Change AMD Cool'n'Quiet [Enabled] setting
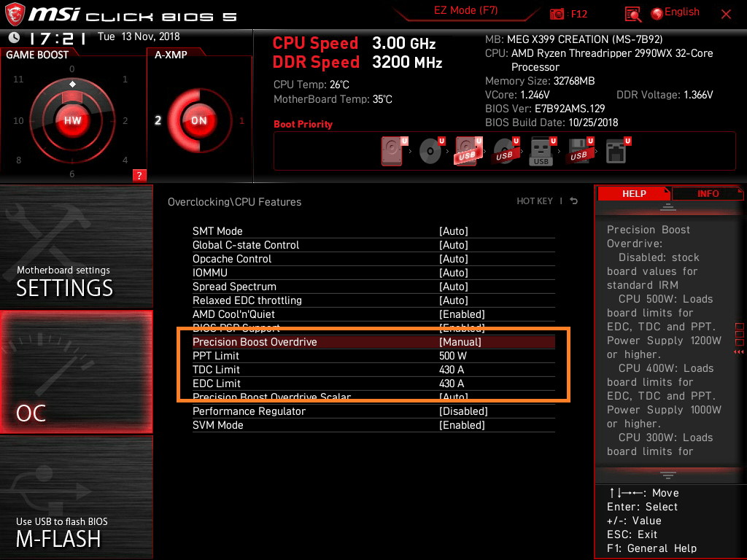The image size is (747, 560). click(373, 314)
